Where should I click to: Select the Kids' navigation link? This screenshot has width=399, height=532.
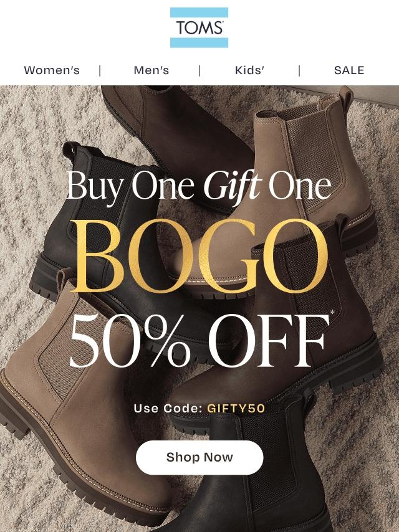point(249,70)
